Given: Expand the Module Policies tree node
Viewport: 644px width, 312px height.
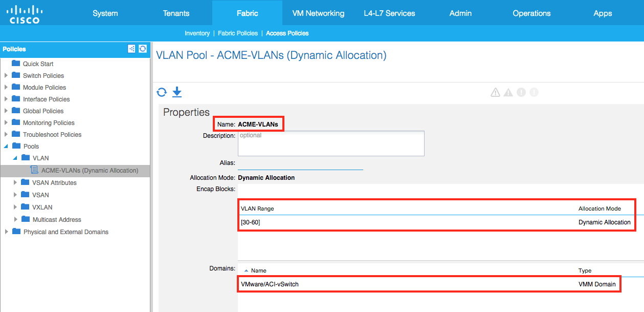Looking at the screenshot, I should pos(6,87).
